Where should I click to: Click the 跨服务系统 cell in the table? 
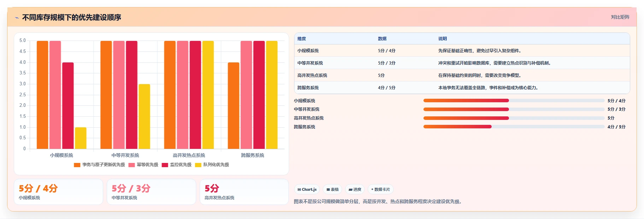point(308,88)
